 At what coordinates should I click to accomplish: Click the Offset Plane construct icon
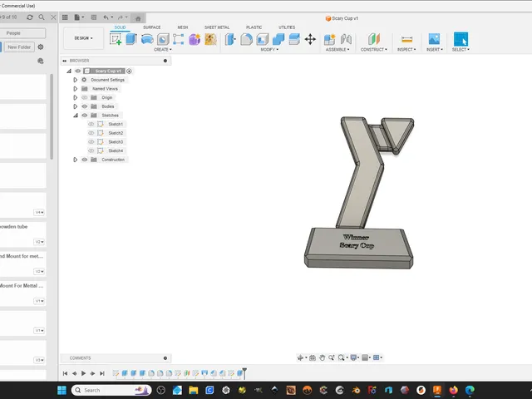tap(373, 39)
